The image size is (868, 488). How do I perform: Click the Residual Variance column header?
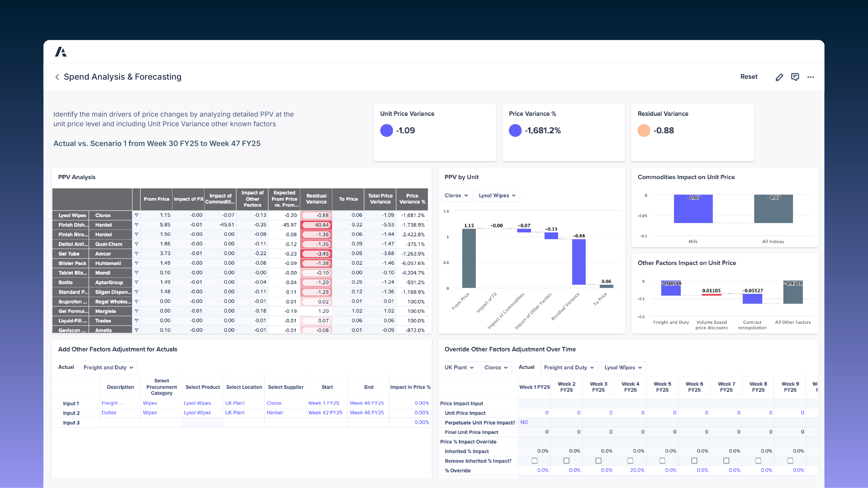tap(316, 199)
